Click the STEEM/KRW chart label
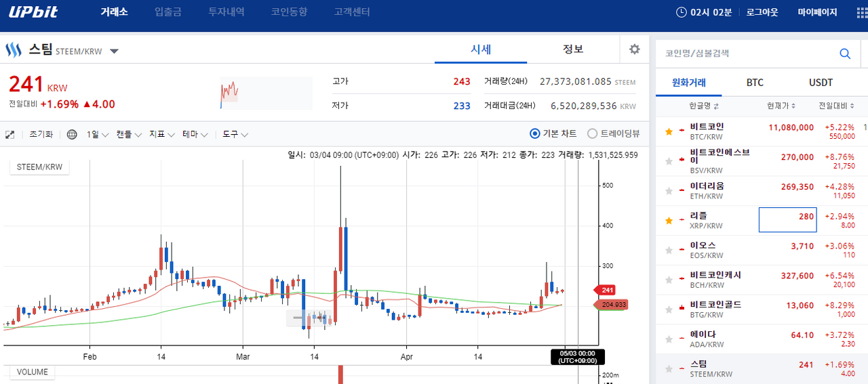The image size is (868, 384). pyautogui.click(x=39, y=167)
